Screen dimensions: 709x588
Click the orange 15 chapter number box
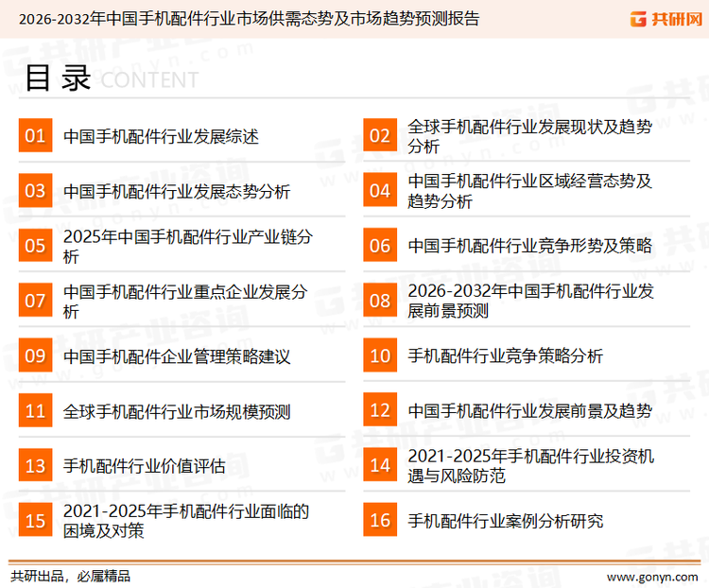35,520
